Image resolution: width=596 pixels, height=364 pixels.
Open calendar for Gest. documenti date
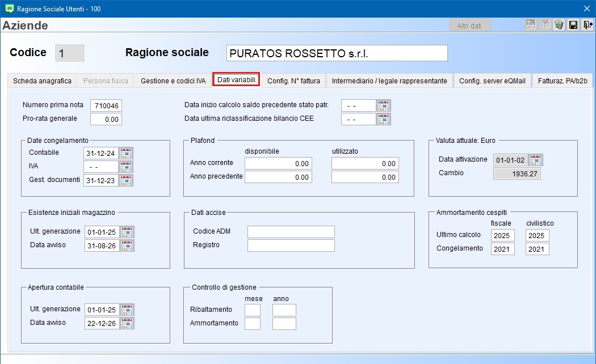(x=126, y=180)
